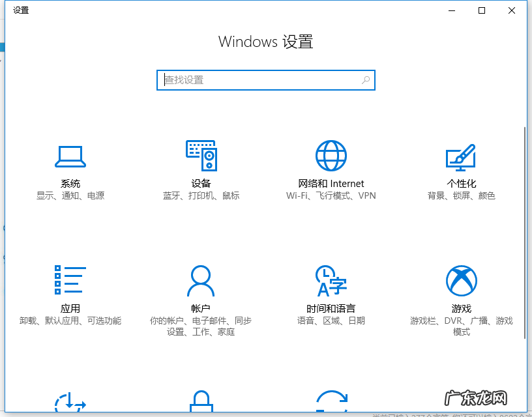Click the magnifier icon in the search box
Screen dimensions: 532x417
366,79
